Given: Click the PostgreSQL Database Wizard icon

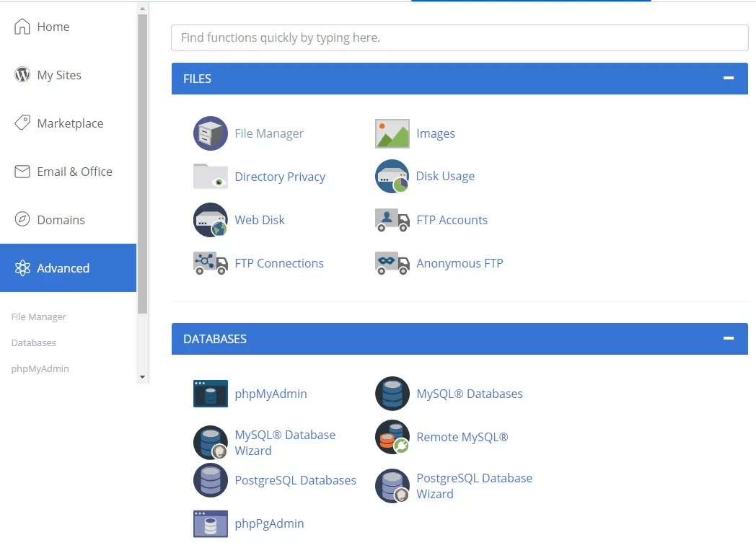Looking at the screenshot, I should pyautogui.click(x=392, y=485).
